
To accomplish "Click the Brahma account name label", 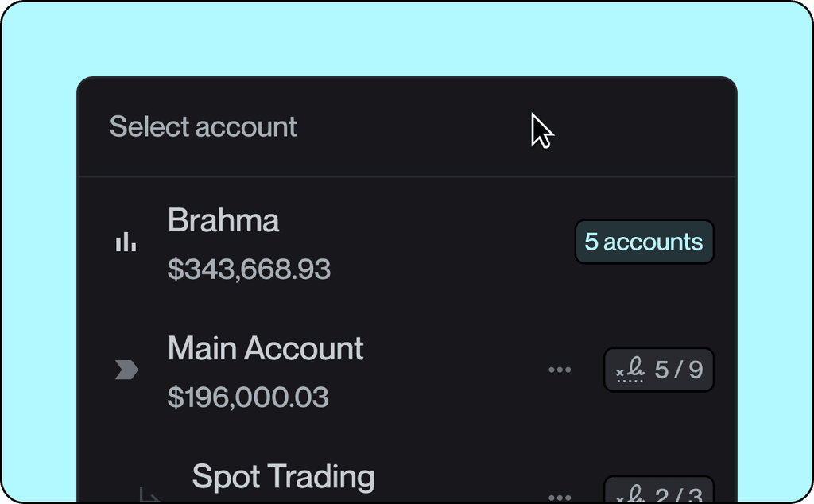I will click(x=225, y=221).
